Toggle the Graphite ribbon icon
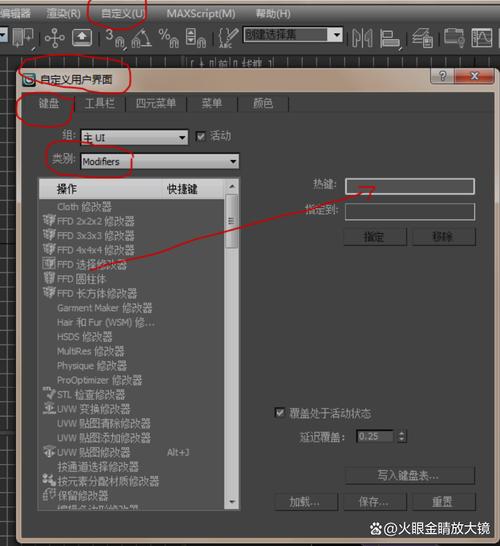The height and width of the screenshot is (546, 500). 454,38
